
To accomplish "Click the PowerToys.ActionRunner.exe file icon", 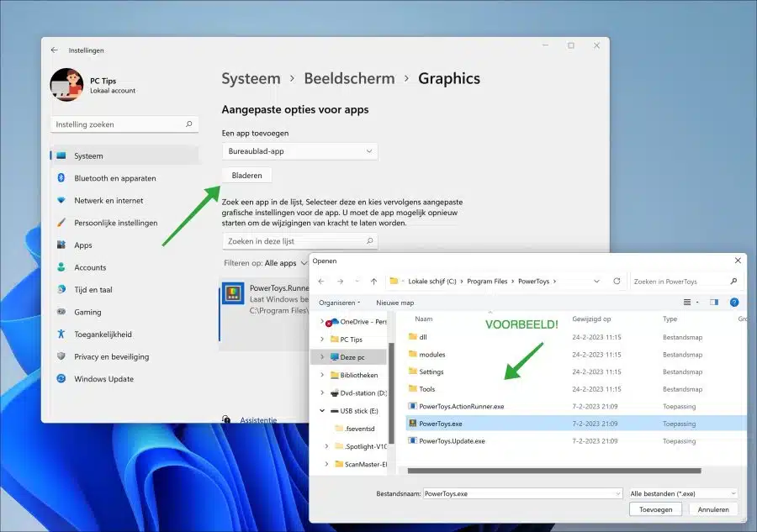I will (x=413, y=406).
